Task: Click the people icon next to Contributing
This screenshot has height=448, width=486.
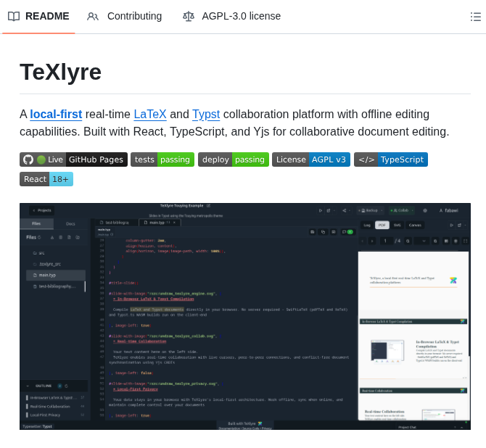Action: pyautogui.click(x=93, y=16)
